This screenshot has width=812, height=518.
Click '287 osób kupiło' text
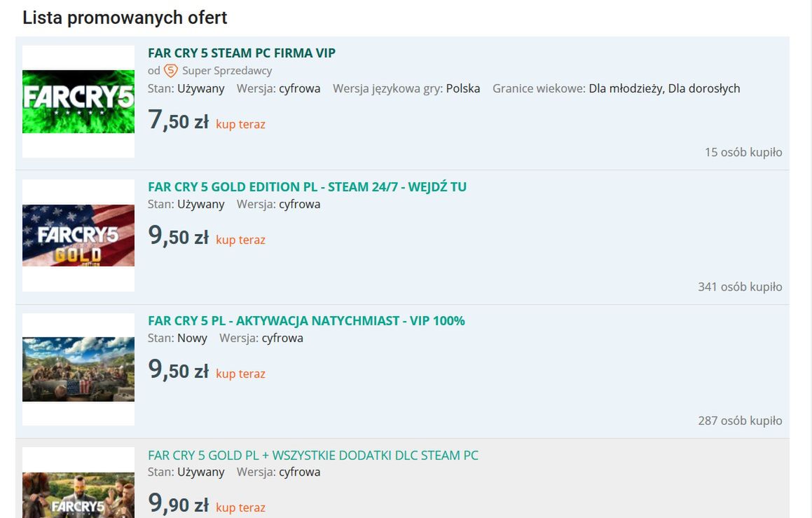click(739, 421)
